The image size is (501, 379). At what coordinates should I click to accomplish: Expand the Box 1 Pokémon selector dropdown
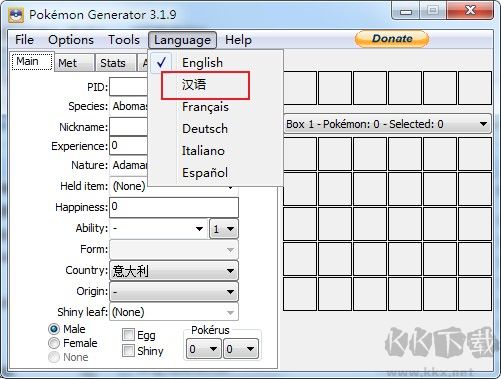tap(387, 124)
